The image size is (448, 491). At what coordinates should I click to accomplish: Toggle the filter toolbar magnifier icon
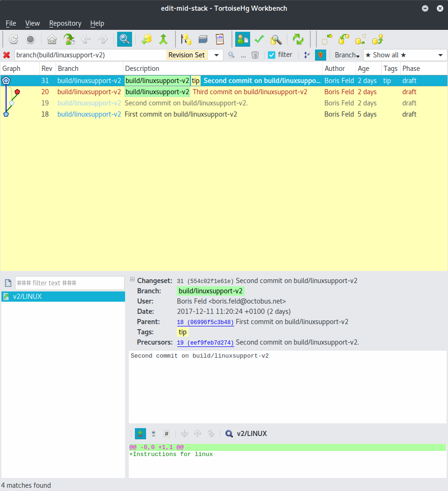pyautogui.click(x=125, y=40)
